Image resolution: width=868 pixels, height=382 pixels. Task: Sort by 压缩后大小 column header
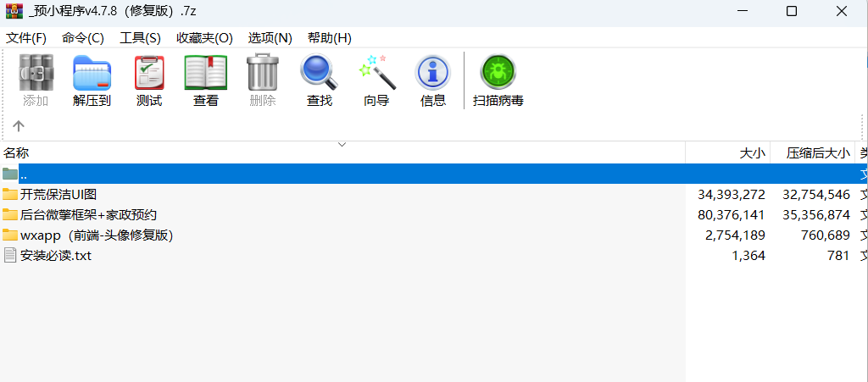click(816, 153)
